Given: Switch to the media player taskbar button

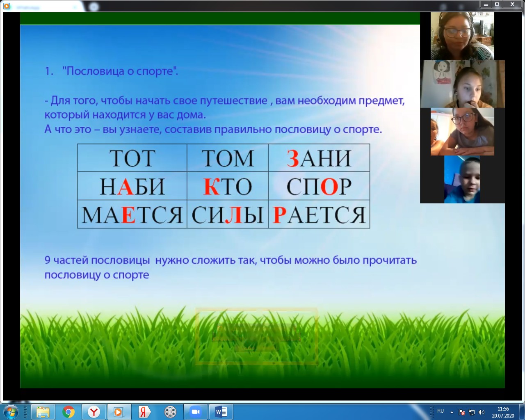Looking at the screenshot, I should pyautogui.click(x=119, y=412).
